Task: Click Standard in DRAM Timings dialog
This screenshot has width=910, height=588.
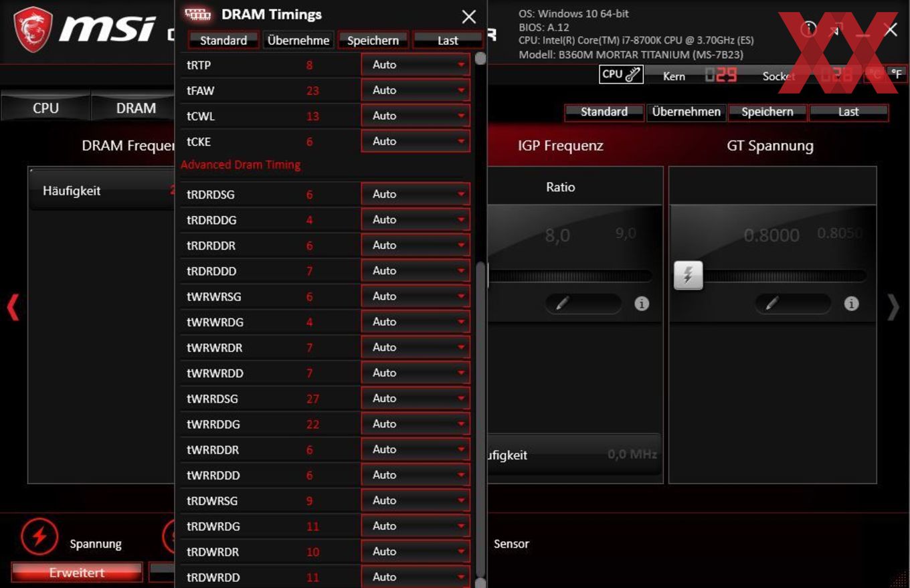Action: tap(223, 40)
